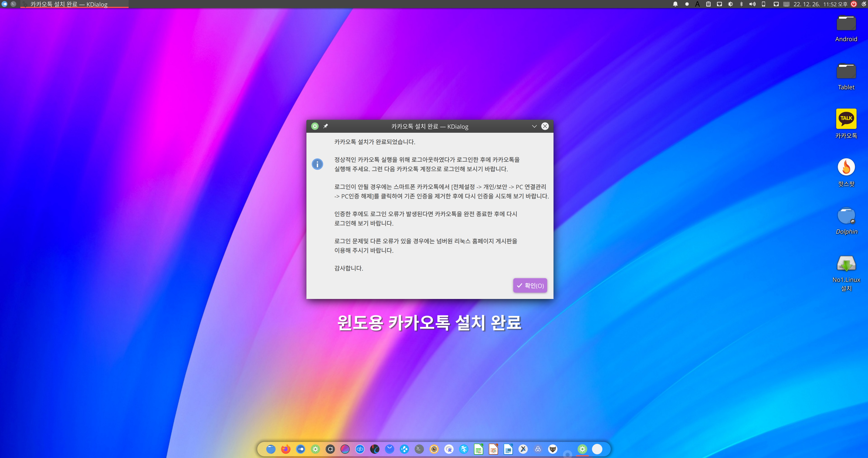Launch the blue smile store app in dock

coord(389,449)
